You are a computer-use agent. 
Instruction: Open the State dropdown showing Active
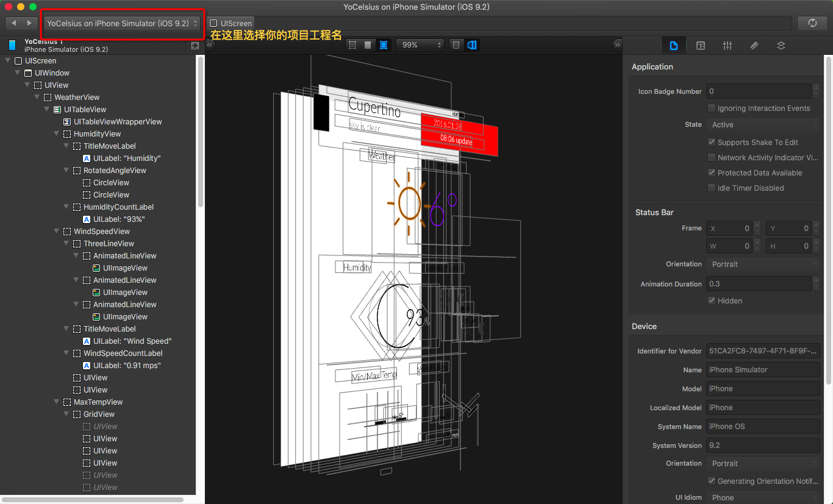click(x=763, y=125)
